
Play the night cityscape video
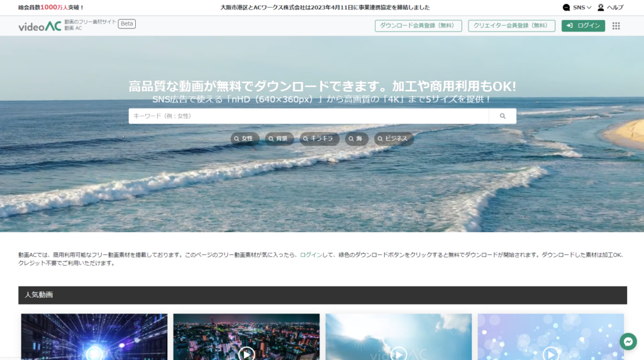tap(247, 354)
